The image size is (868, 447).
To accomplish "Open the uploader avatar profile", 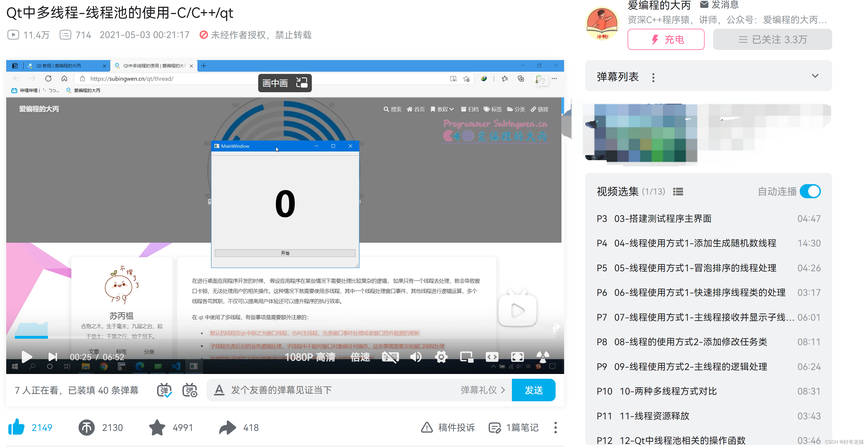I will coord(602,24).
